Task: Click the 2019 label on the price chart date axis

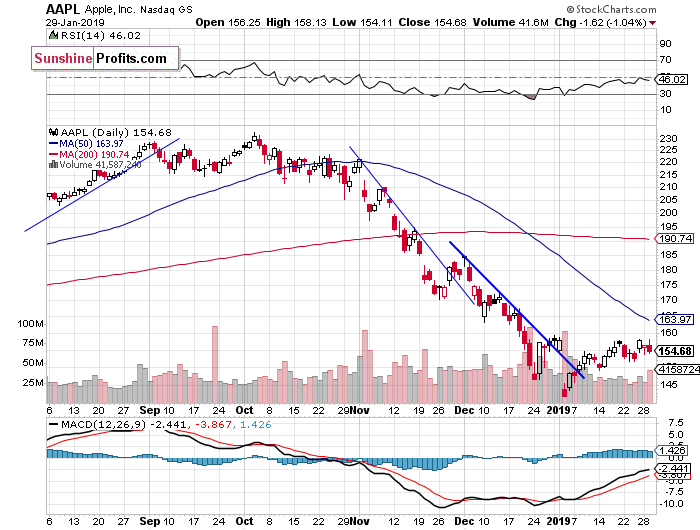Action: (x=558, y=410)
